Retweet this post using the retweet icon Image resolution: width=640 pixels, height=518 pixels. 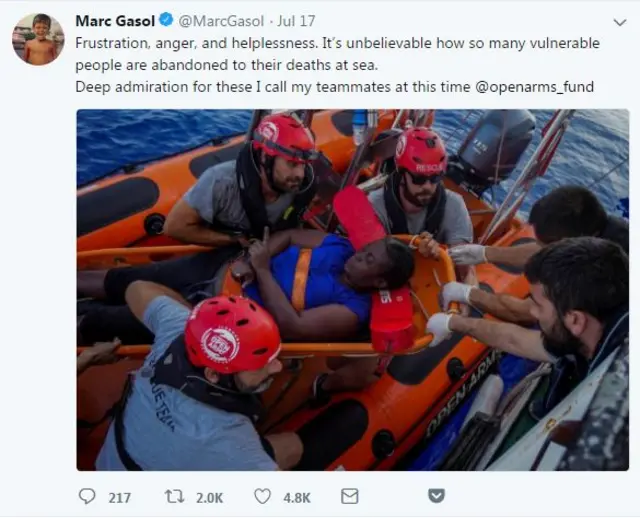point(174,496)
